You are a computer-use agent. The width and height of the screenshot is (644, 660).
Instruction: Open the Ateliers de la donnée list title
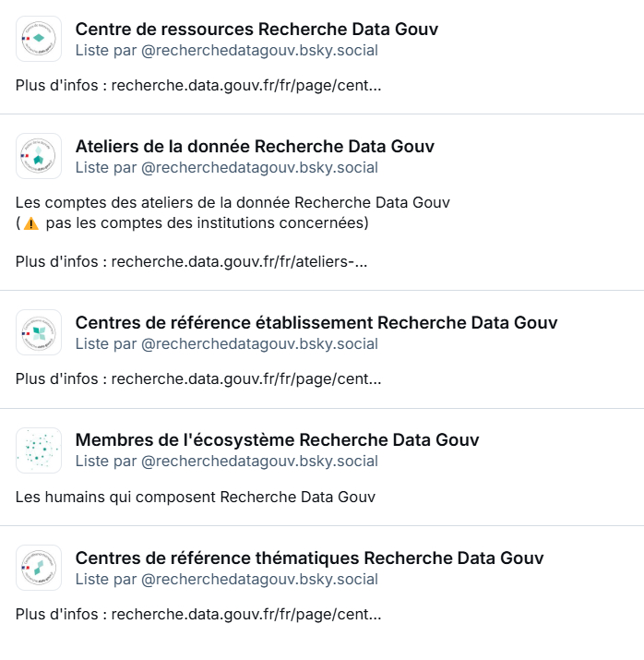tap(255, 147)
